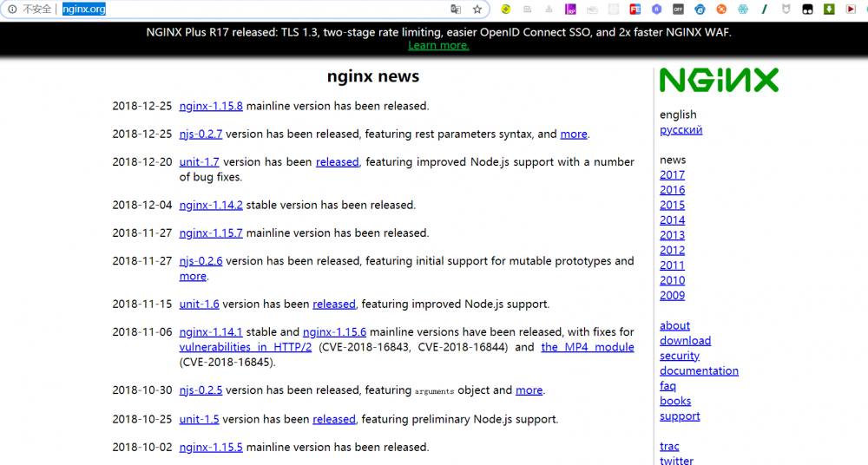Click 'released' link in unit-1.7 entry
This screenshot has height=465, width=868.
[337, 162]
